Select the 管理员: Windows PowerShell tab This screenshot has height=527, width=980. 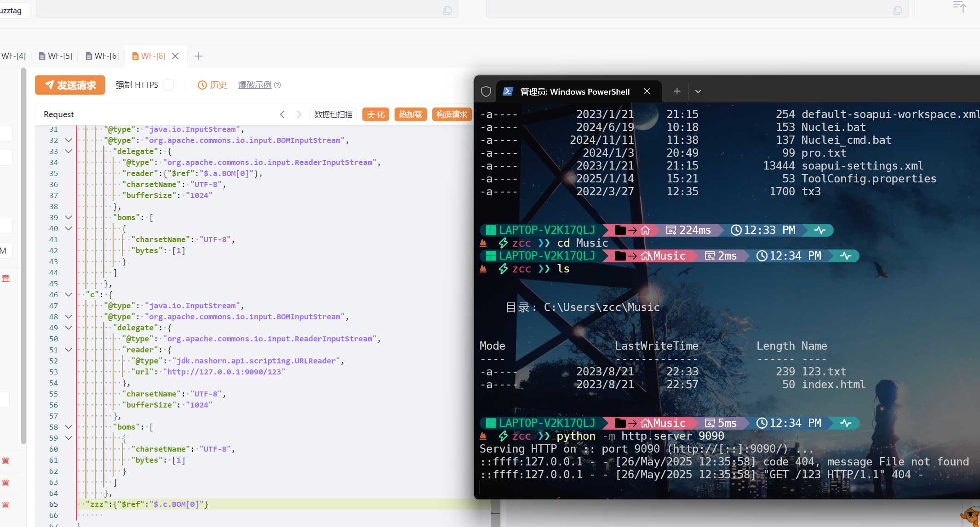coord(575,91)
